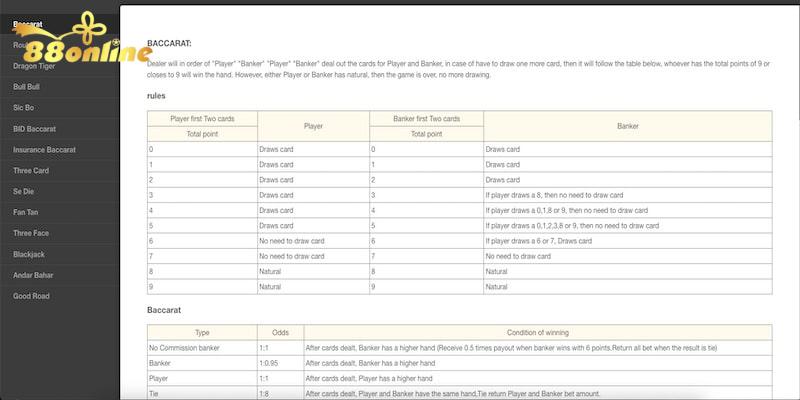Click the 'rules' section heading
Image resolution: width=800 pixels, height=400 pixels.
click(x=156, y=95)
